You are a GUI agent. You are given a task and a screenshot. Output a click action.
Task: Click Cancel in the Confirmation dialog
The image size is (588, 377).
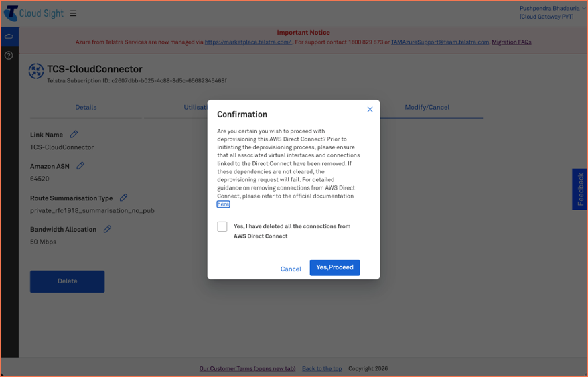pyautogui.click(x=291, y=269)
